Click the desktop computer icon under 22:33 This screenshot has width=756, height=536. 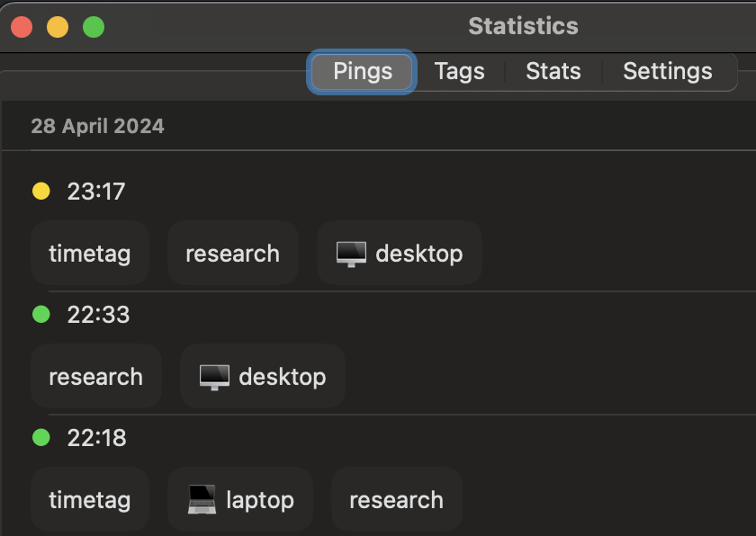coord(214,377)
